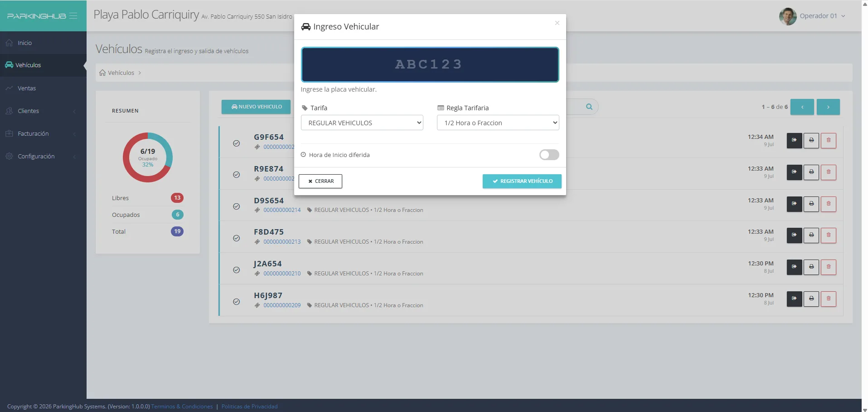Click the REGISTRAR VEHÍCULO button
The image size is (868, 412).
[x=522, y=181]
